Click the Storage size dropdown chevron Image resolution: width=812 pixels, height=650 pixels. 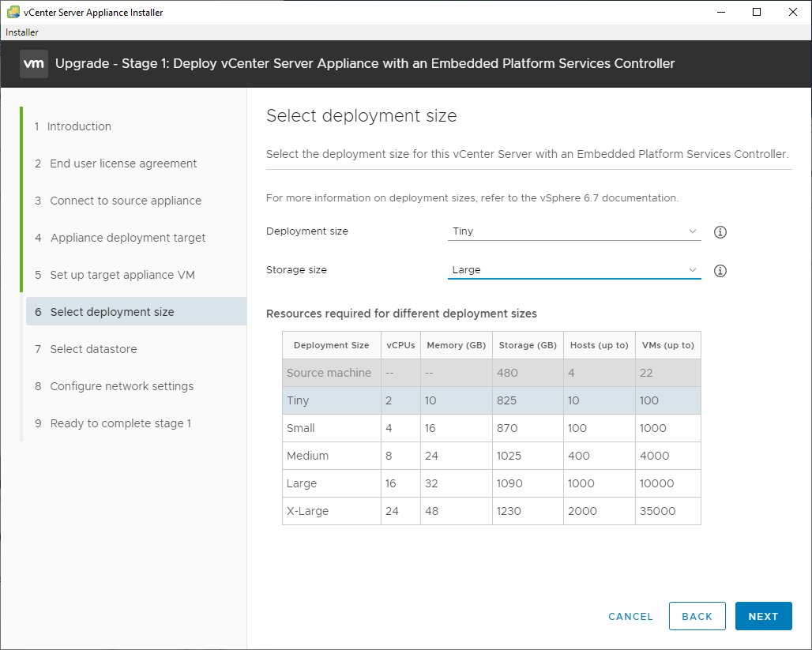(693, 270)
